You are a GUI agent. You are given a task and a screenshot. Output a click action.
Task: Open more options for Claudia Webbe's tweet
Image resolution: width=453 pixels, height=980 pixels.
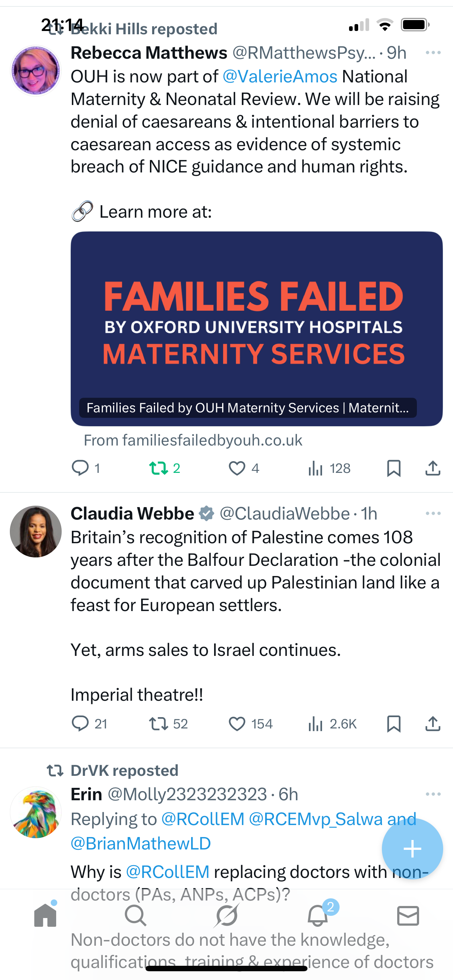pyautogui.click(x=433, y=513)
